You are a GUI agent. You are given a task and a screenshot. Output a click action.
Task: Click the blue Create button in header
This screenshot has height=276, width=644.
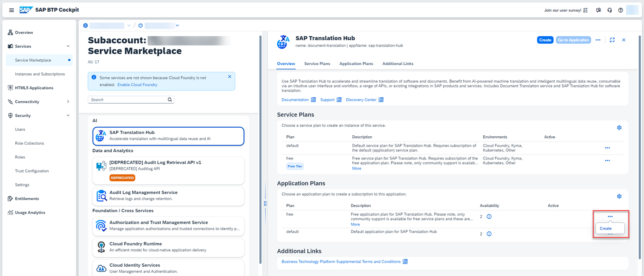click(545, 40)
